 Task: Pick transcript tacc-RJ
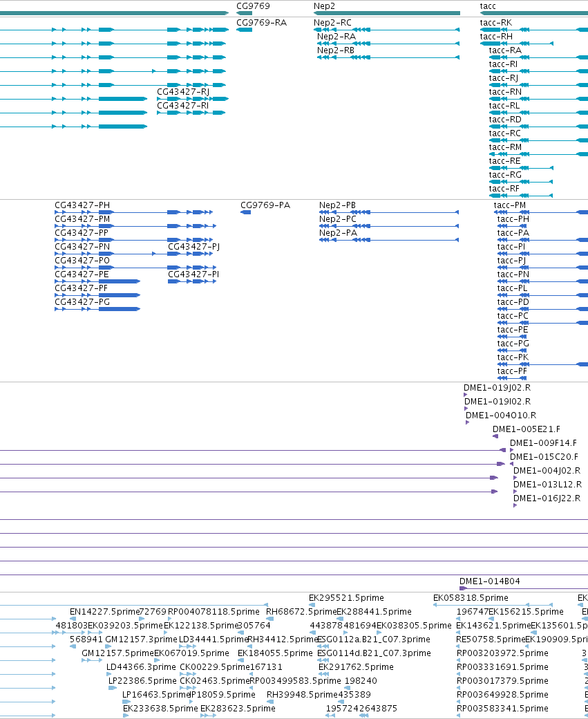point(503,78)
